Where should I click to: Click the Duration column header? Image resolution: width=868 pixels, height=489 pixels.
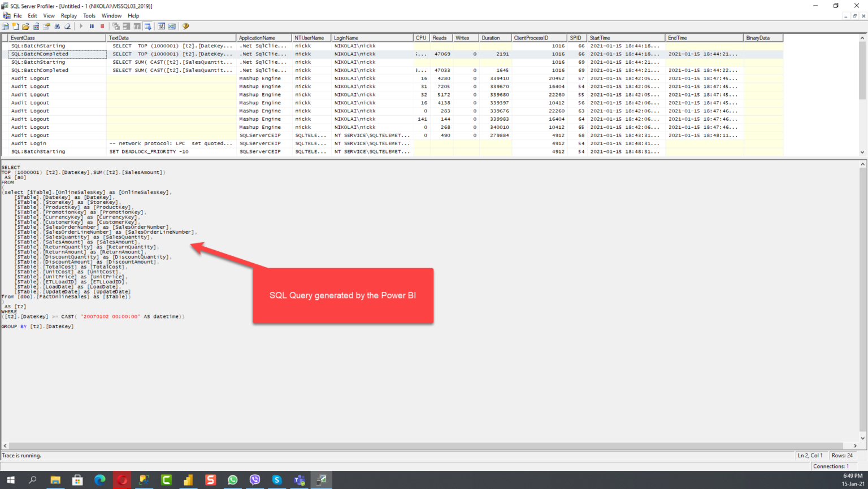(x=491, y=38)
